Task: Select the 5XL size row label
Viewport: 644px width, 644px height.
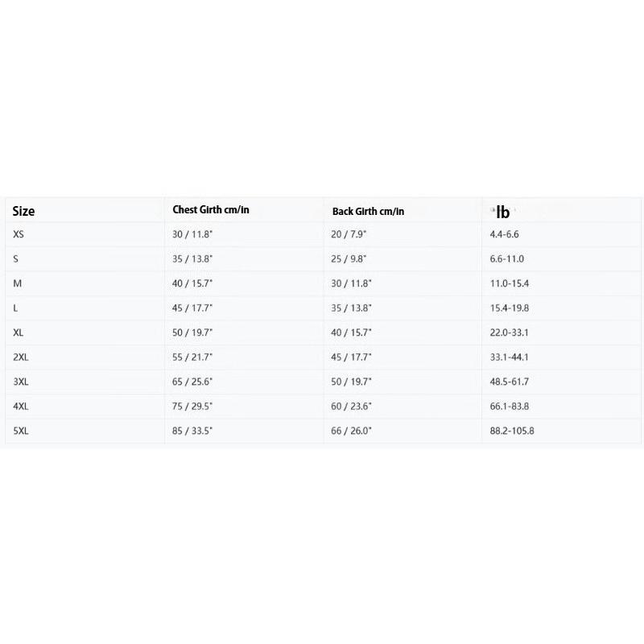Action: 22,431
